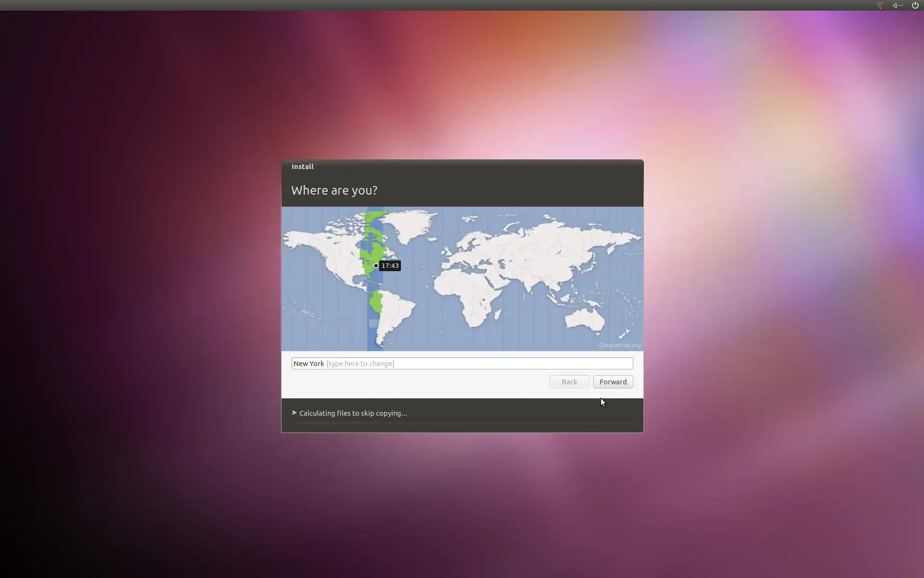Expand the Calculating files disclosure triangle

click(x=295, y=413)
